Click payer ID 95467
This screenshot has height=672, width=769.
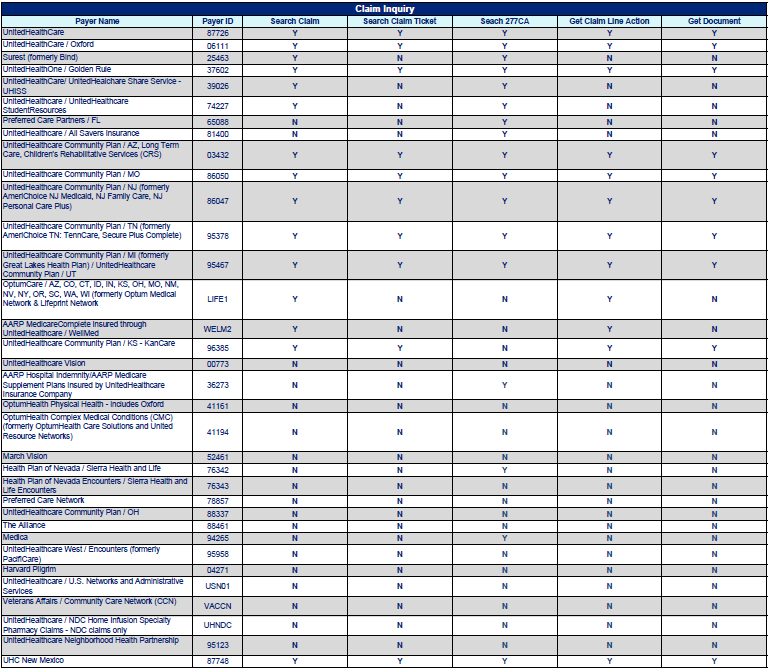pos(218,265)
